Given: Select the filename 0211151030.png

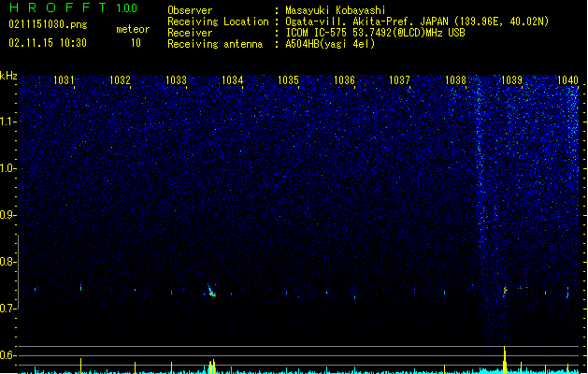Looking at the screenshot, I should pyautogui.click(x=48, y=24).
